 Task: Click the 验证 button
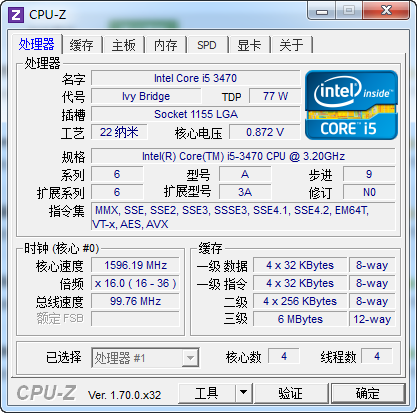pos(291,393)
